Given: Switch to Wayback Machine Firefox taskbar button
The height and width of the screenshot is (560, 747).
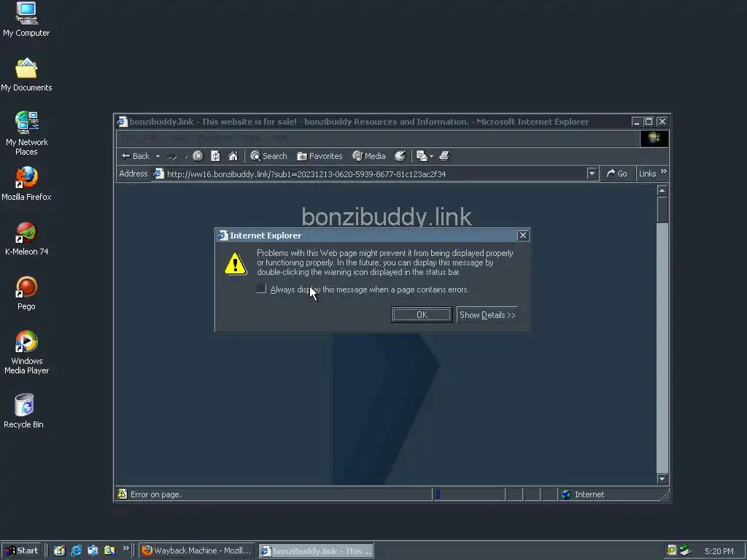Looking at the screenshot, I should click(x=197, y=551).
